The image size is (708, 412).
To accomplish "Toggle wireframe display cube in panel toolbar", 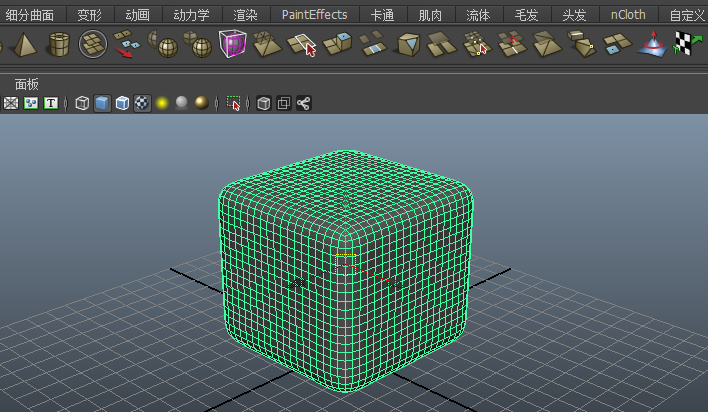I will tap(82, 103).
